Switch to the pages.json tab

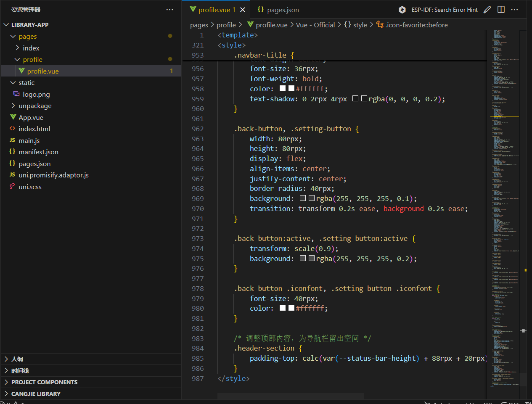278,10
